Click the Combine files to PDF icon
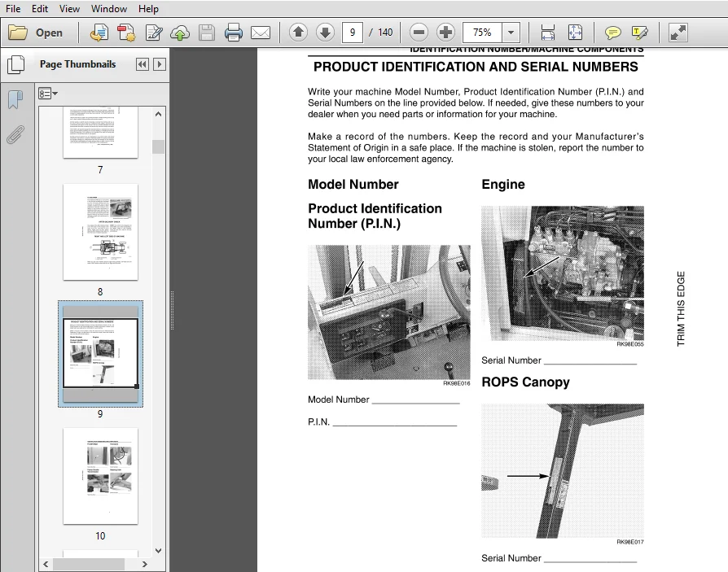728x572 pixels. pyautogui.click(x=126, y=33)
